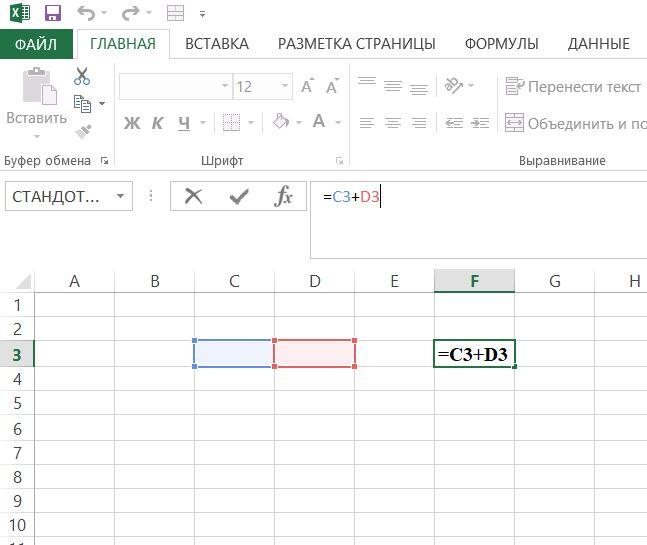This screenshot has width=647, height=545.
Task: Switch to the ВСТАВКА tab
Action: point(217,44)
